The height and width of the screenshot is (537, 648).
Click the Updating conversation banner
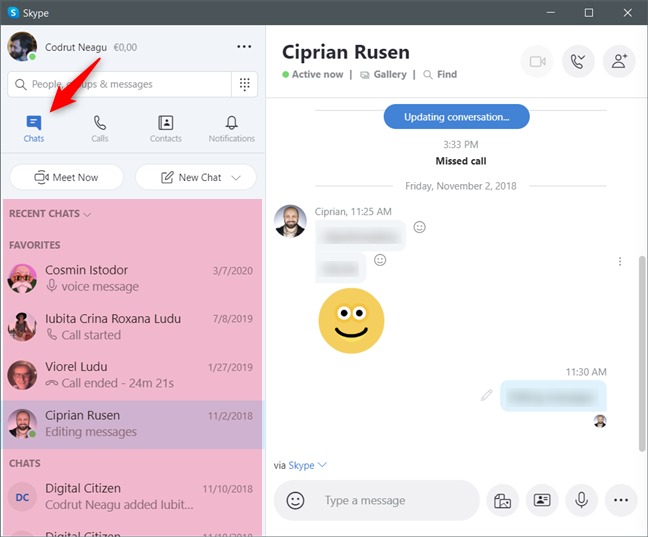(456, 117)
